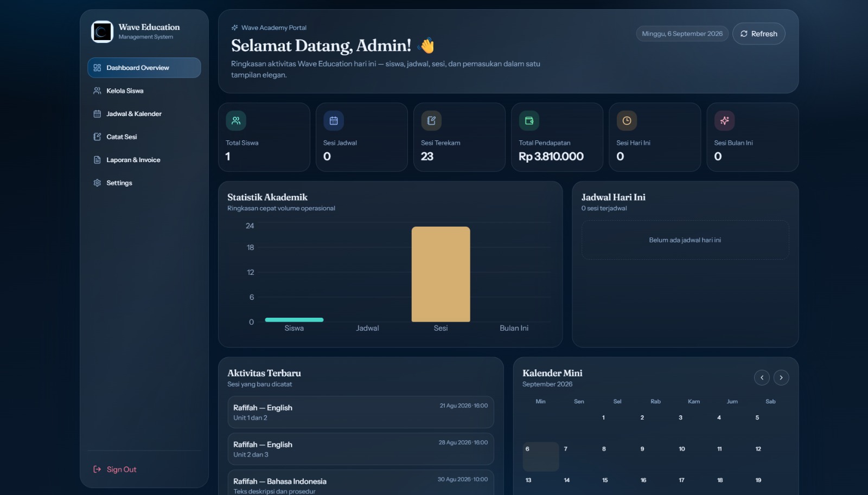
Task: Click the Bulan Ini chart axis label
Action: click(x=514, y=328)
